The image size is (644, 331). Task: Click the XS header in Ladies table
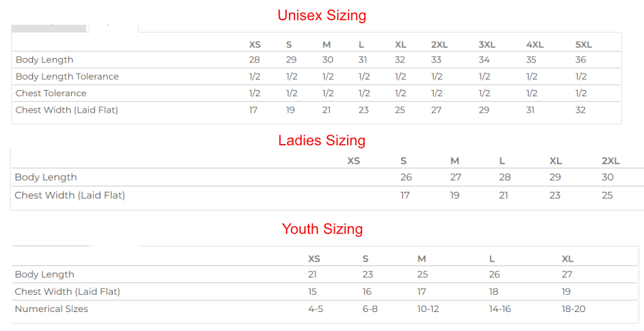(353, 161)
